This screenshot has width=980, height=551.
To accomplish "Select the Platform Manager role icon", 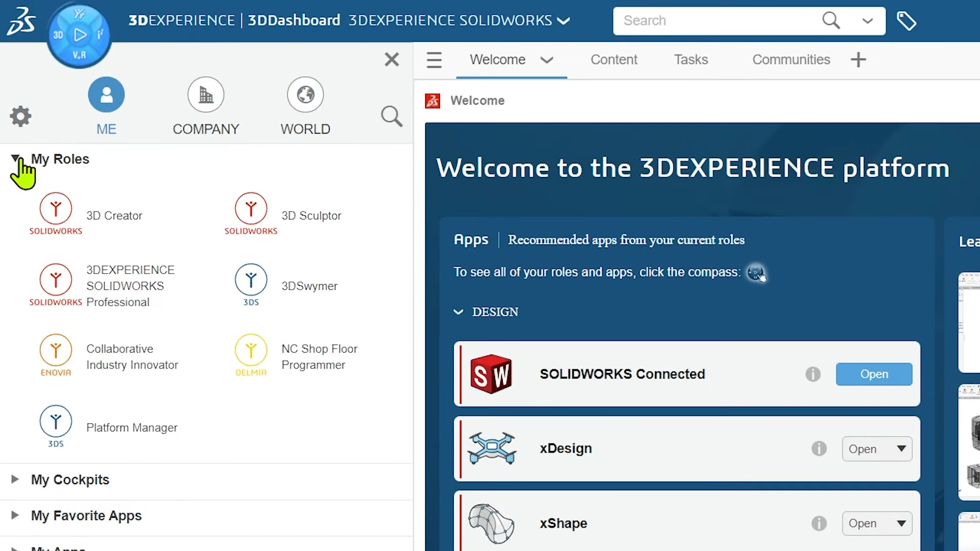I will point(56,427).
